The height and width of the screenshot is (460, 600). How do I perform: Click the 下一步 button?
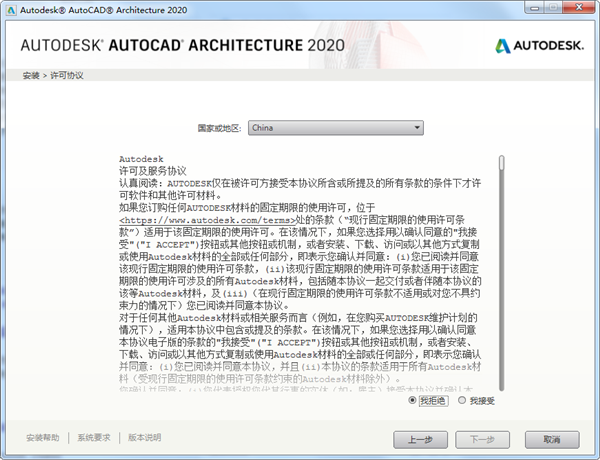coord(483,439)
